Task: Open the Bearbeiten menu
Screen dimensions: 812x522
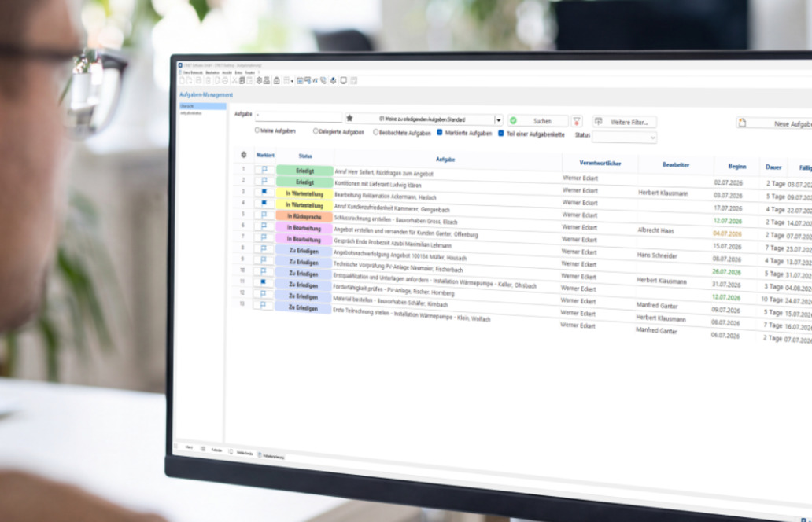Action: tap(212, 73)
